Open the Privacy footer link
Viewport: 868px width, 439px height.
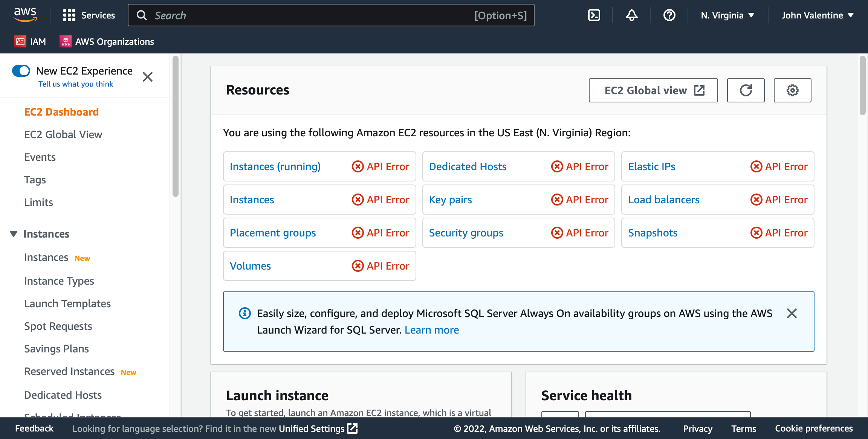pos(698,428)
